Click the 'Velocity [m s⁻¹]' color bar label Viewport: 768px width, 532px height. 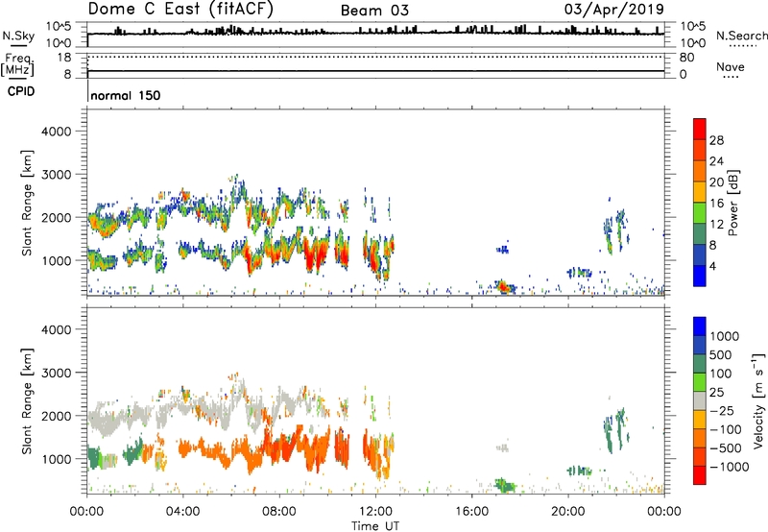click(x=758, y=400)
